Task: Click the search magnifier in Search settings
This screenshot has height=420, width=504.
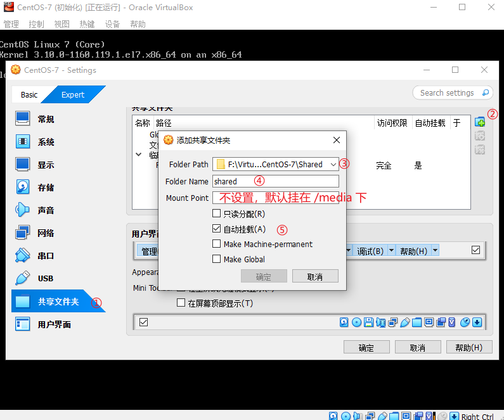Action: pyautogui.click(x=486, y=92)
